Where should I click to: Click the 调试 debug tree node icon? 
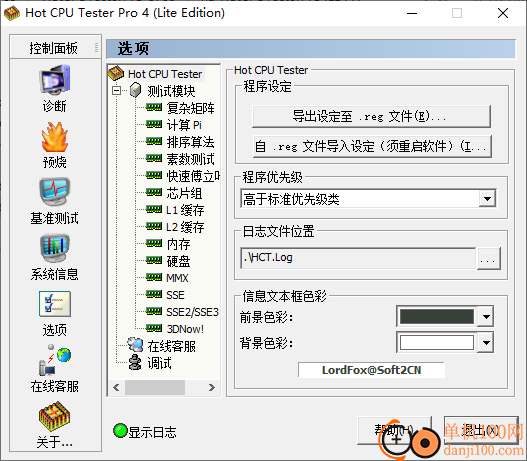tap(135, 362)
